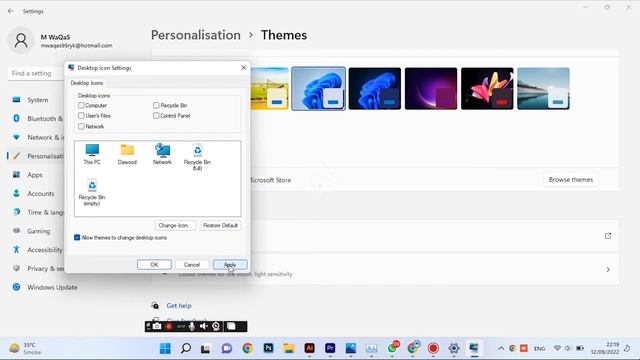640x360 pixels.
Task: Click the Time & language sidebar icon
Action: (x=16, y=212)
